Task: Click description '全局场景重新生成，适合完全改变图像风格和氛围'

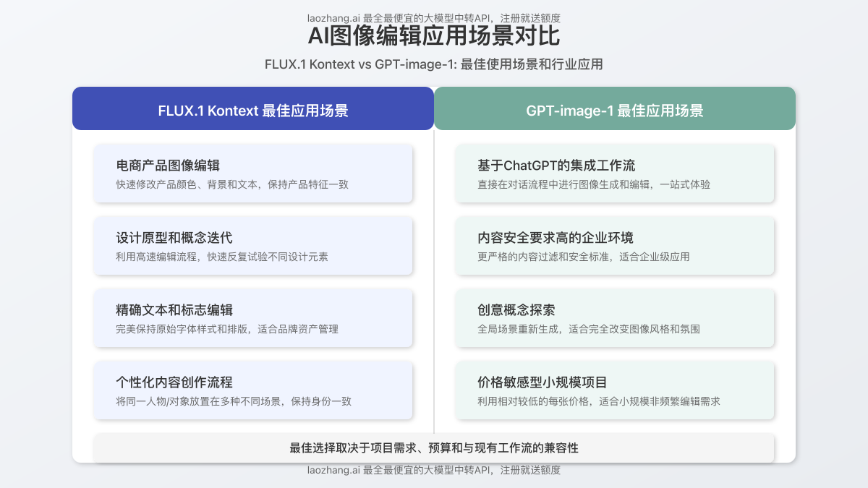Action: coord(589,329)
